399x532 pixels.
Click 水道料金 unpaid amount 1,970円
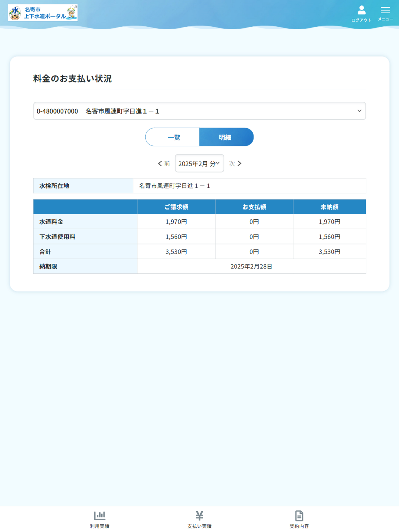(329, 222)
